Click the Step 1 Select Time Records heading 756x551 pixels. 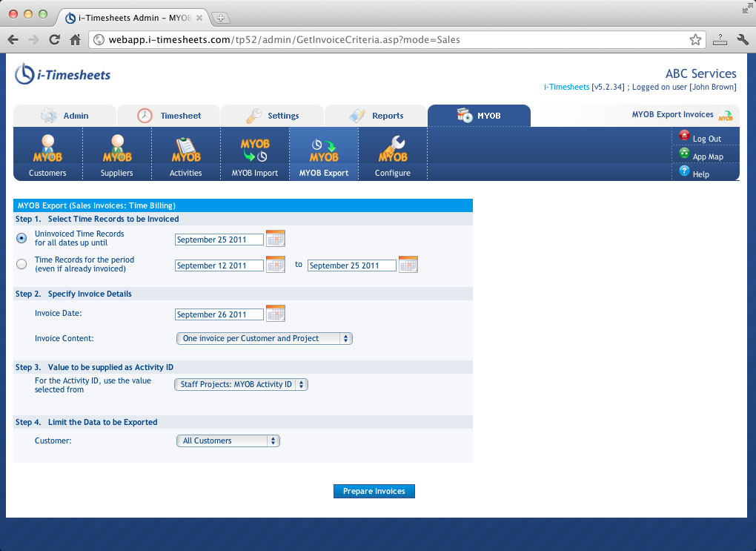(97, 219)
